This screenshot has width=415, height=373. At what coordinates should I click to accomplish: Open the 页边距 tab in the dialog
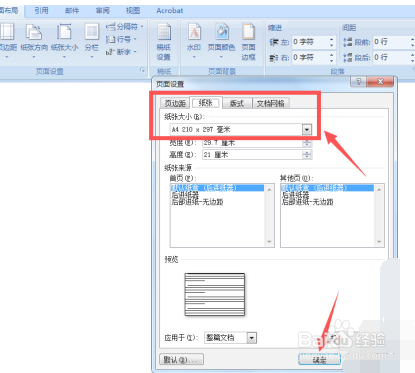pyautogui.click(x=175, y=103)
